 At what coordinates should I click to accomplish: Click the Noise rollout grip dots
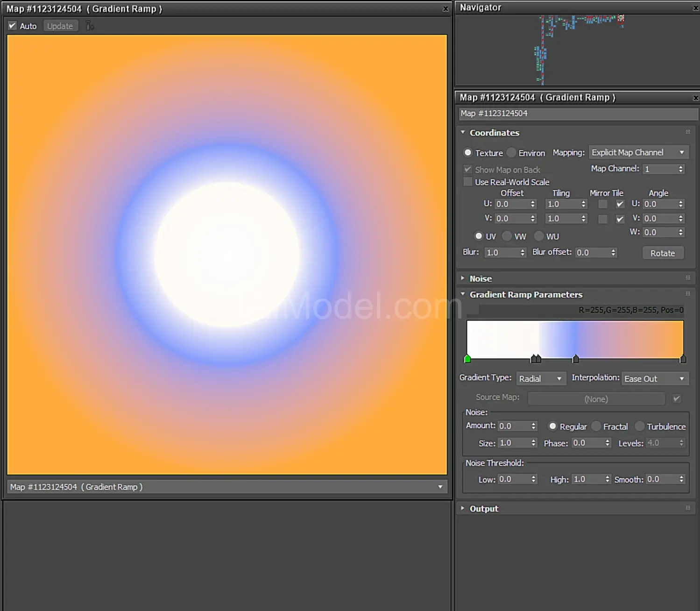688,278
